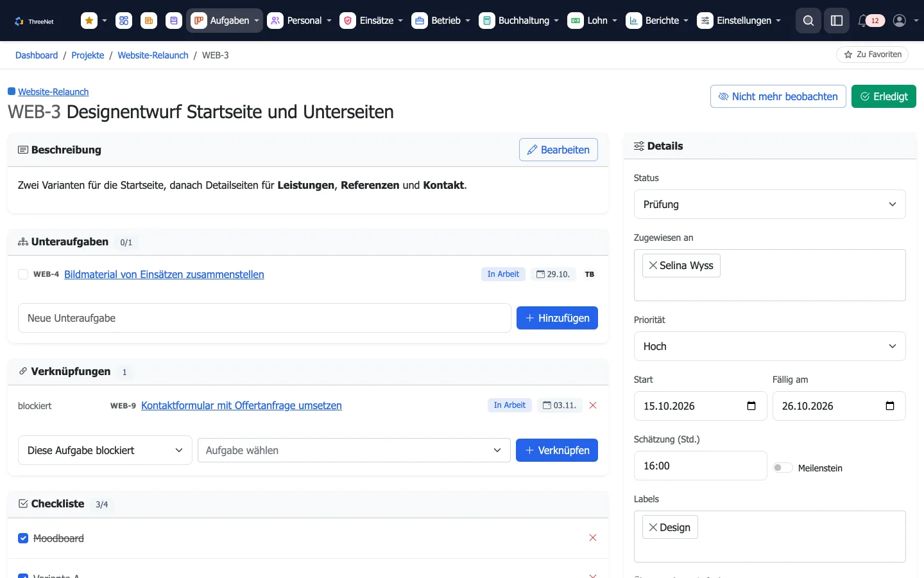The height and width of the screenshot is (578, 924).
Task: Toggle the sidebar layout icon
Action: [837, 21]
